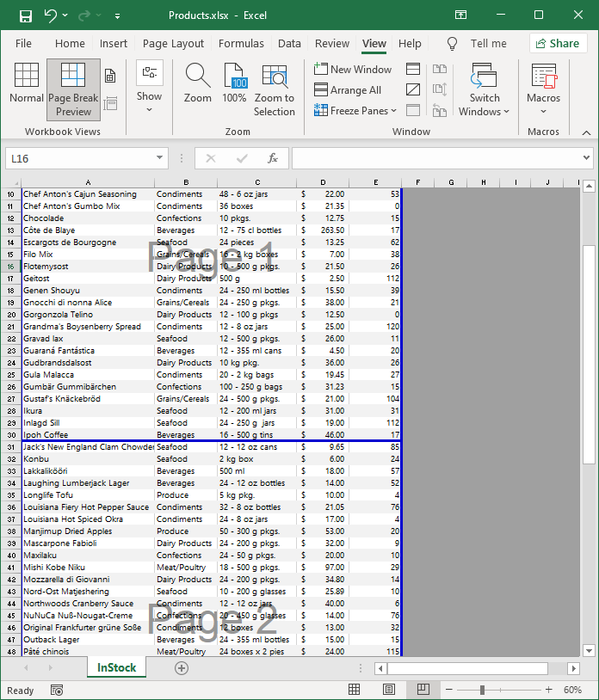Click the Share button
Screen dimensions: 599x700
(x=557, y=43)
